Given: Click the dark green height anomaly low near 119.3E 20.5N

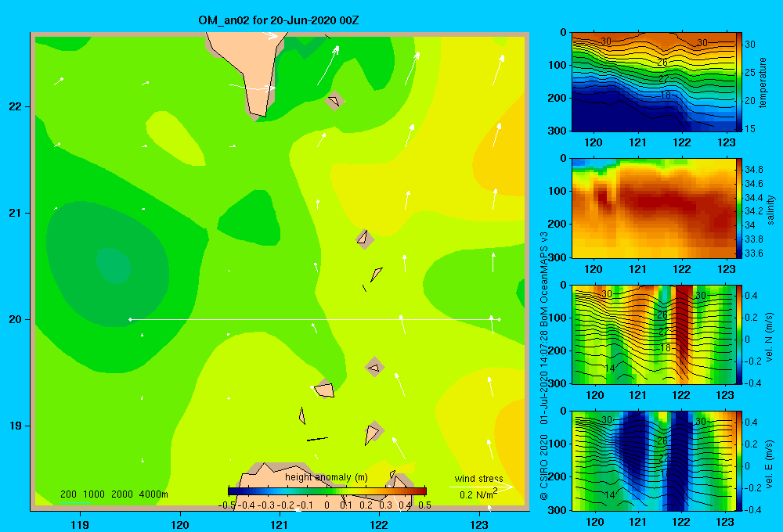Looking at the screenshot, I should pos(114,266).
